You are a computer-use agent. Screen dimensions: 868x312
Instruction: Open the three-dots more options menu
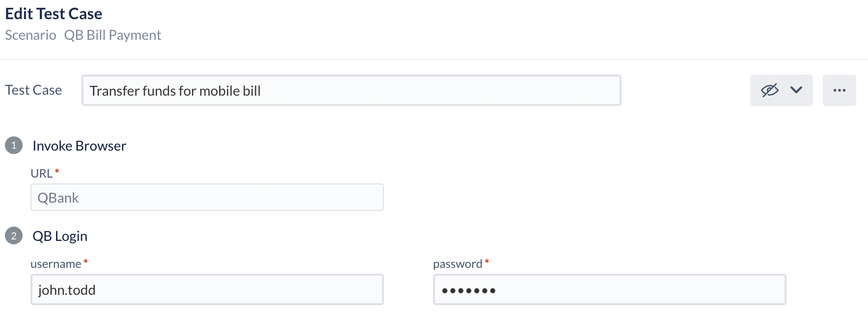coord(839,90)
